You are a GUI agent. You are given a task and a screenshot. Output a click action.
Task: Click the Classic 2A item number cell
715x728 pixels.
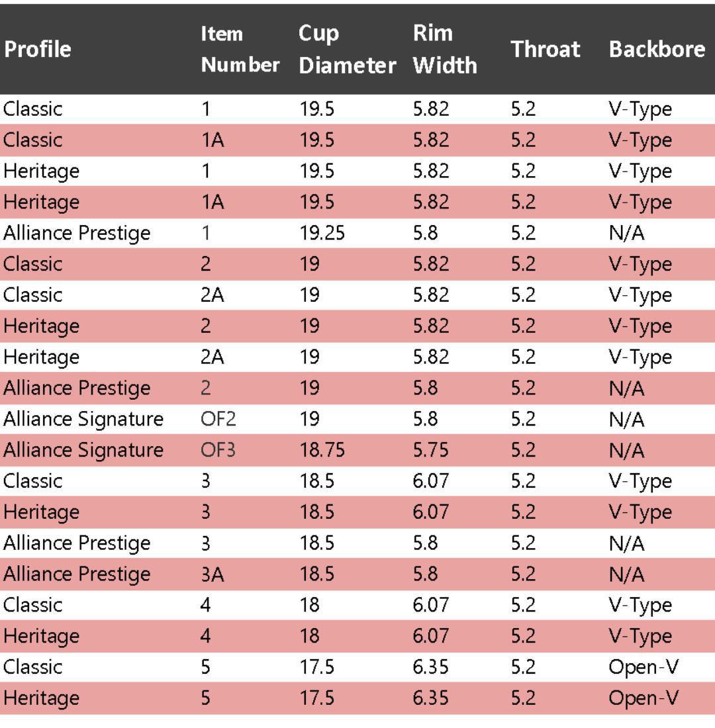click(213, 295)
